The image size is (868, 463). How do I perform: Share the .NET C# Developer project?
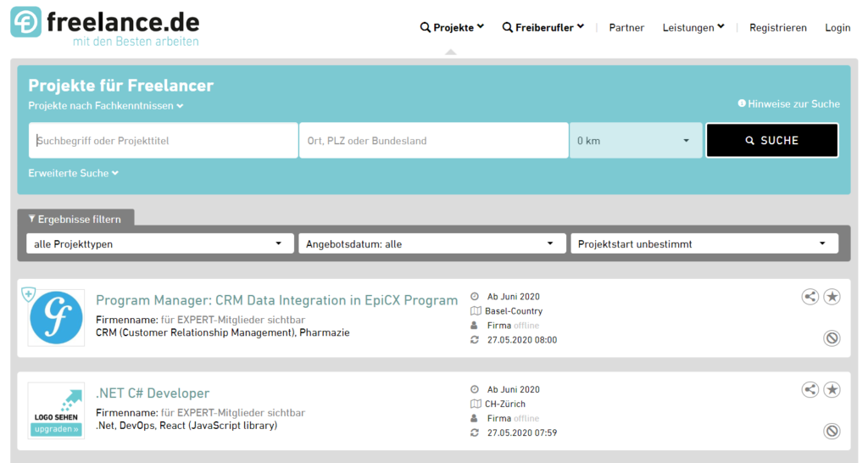[810, 389]
